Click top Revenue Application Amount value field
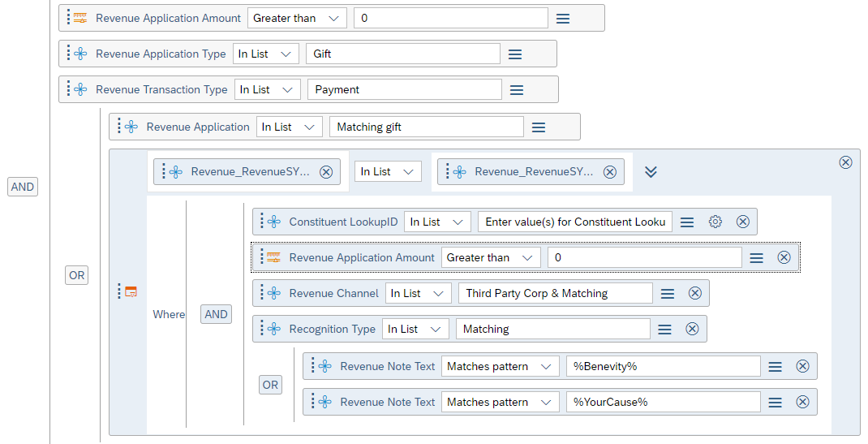The image size is (868, 444). pyautogui.click(x=450, y=19)
